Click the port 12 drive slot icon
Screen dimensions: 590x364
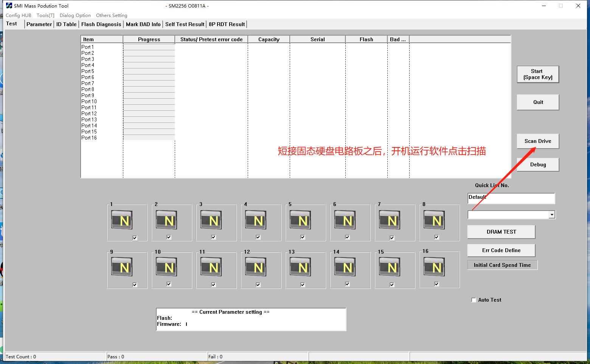256,267
